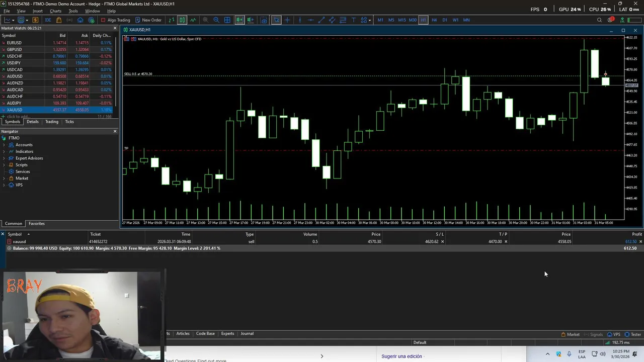Open notifications icon with red badge
The height and width of the screenshot is (362, 644).
610,20
